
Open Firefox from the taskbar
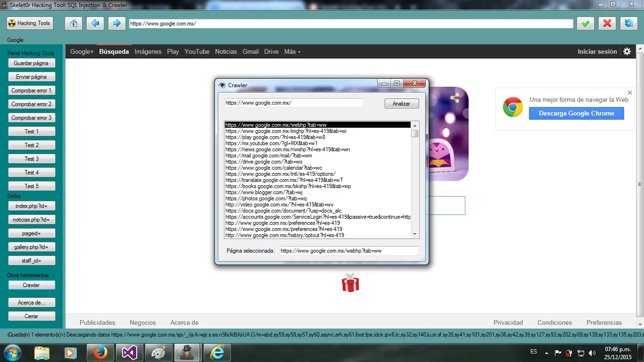(x=100, y=353)
